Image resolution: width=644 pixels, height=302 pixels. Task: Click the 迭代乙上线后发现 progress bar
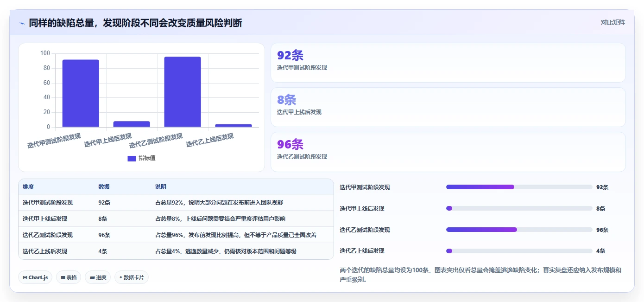click(x=519, y=251)
